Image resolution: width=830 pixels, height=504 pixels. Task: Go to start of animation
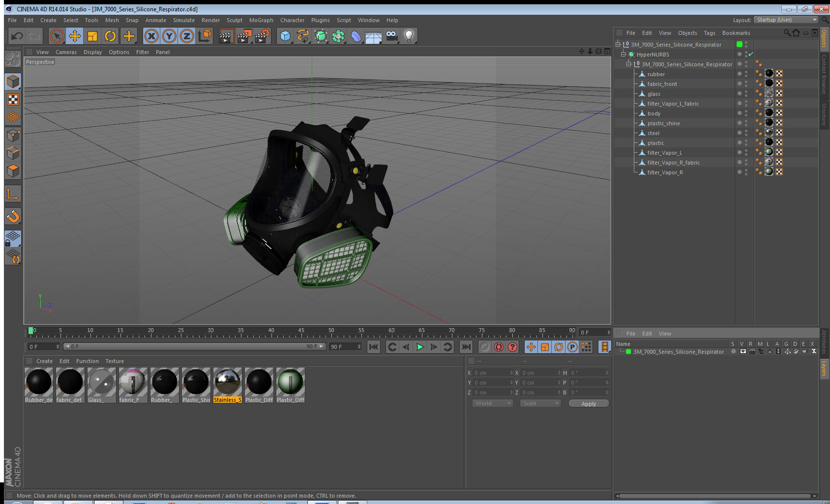374,347
